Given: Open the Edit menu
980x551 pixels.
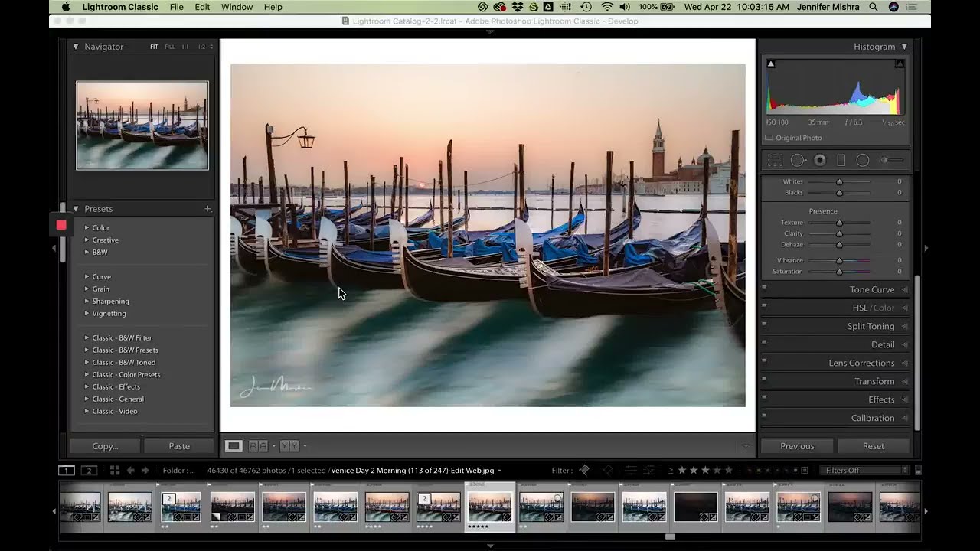Looking at the screenshot, I should pyautogui.click(x=202, y=7).
